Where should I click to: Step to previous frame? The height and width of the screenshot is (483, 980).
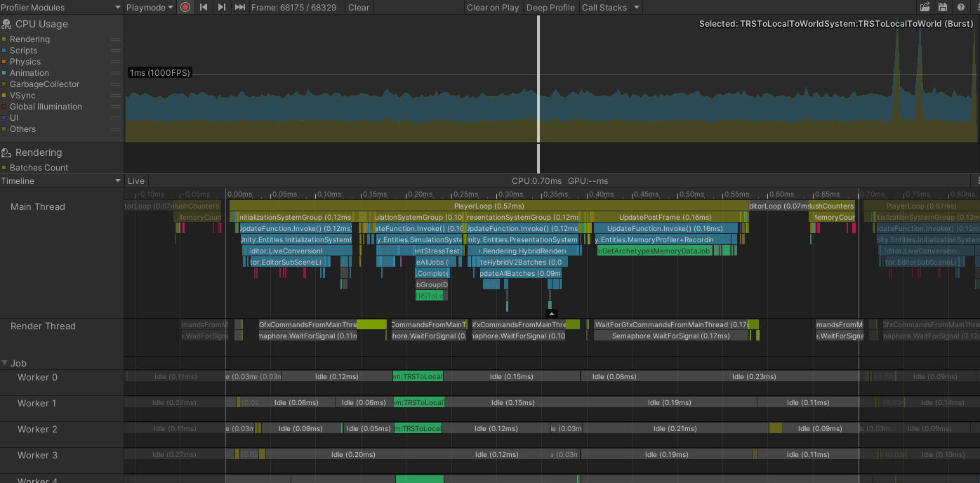pyautogui.click(x=204, y=7)
